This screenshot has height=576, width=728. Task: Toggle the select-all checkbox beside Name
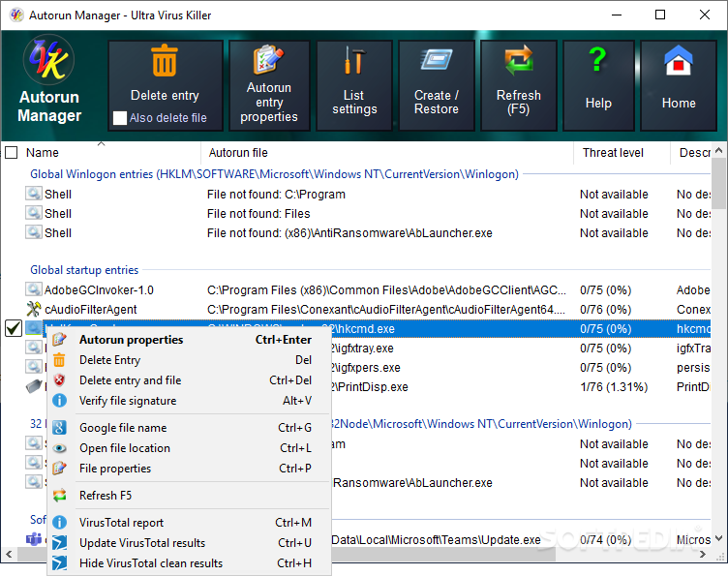pyautogui.click(x=12, y=153)
